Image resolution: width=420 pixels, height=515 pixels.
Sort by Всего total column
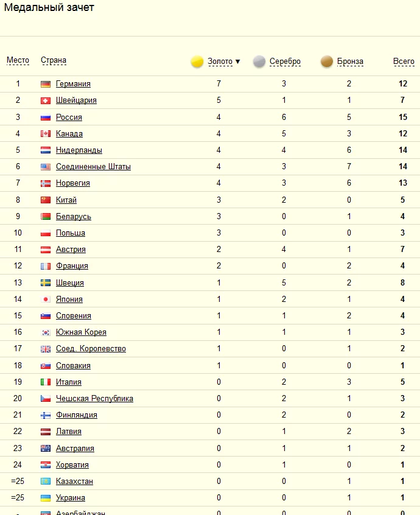(x=404, y=61)
